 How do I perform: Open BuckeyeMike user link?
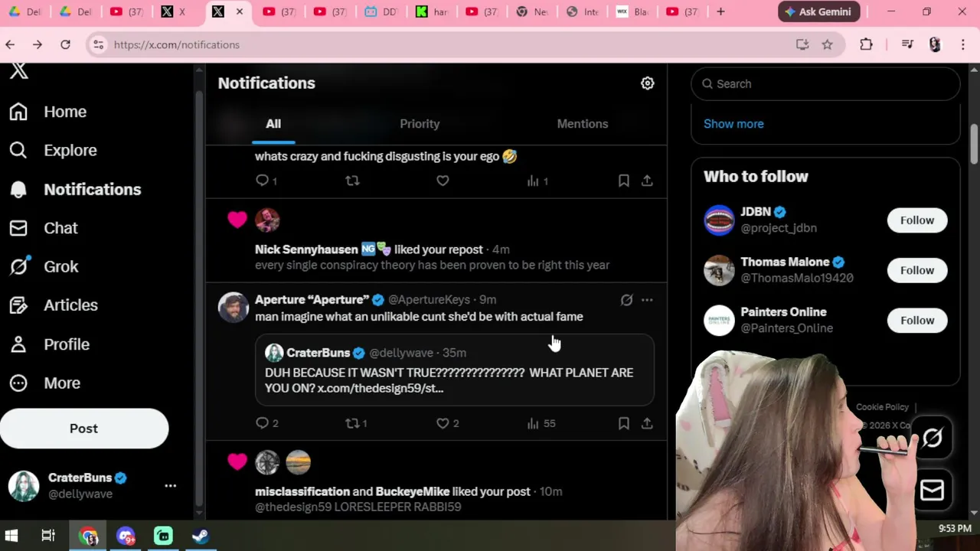413,491
